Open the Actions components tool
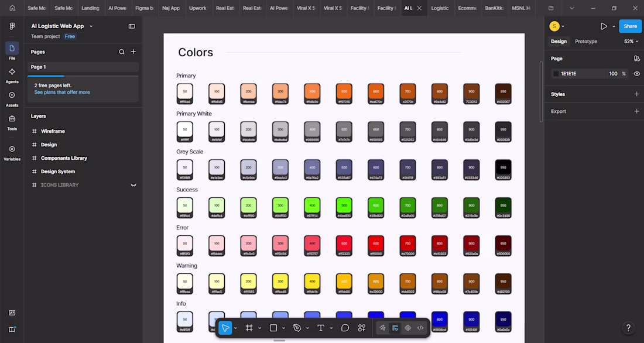The image size is (644, 343). coord(361,328)
